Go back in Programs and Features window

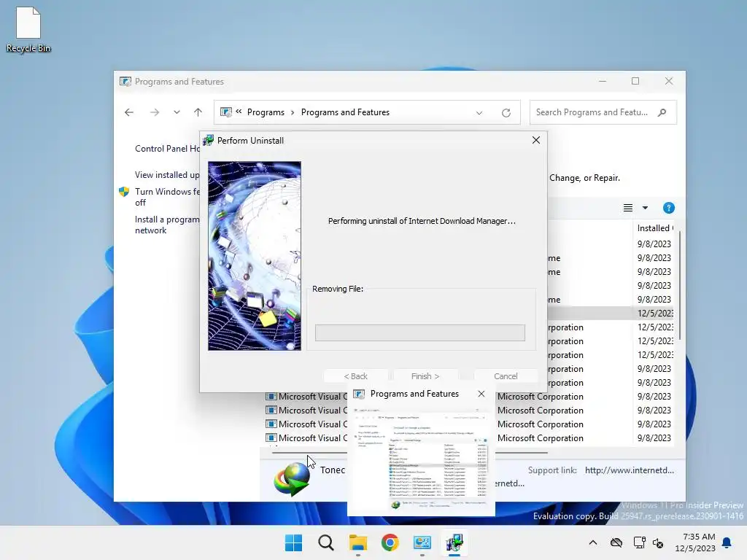(x=128, y=112)
